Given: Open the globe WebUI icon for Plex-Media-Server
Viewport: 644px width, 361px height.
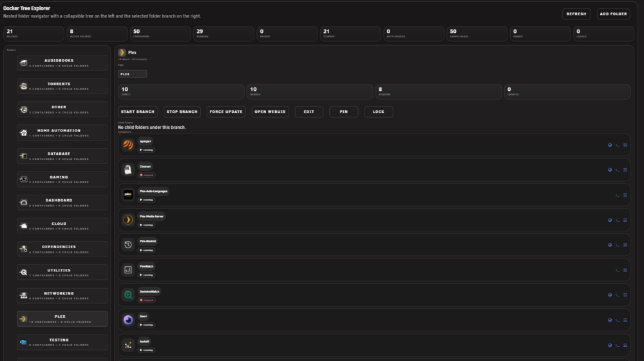Looking at the screenshot, I should click(610, 220).
